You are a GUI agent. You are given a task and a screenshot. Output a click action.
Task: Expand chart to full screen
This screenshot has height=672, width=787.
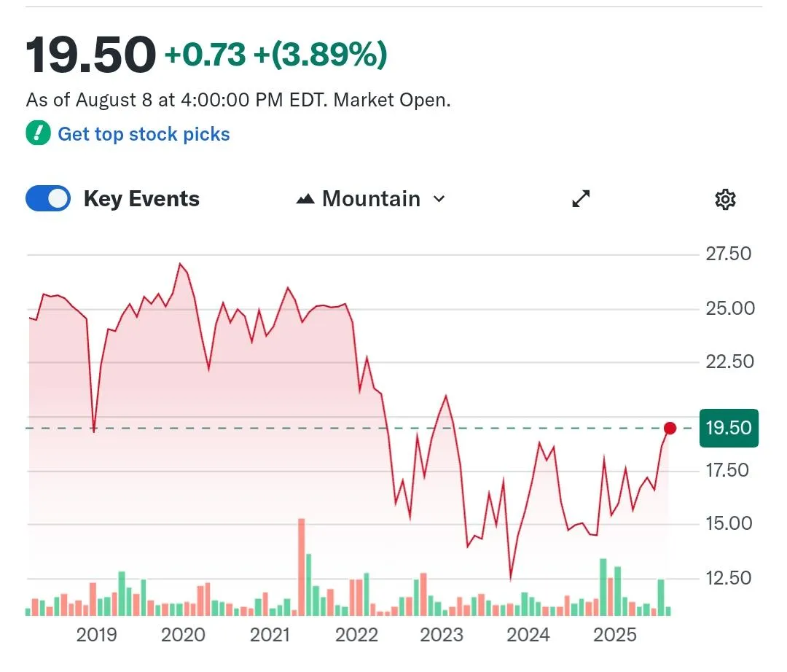(581, 199)
